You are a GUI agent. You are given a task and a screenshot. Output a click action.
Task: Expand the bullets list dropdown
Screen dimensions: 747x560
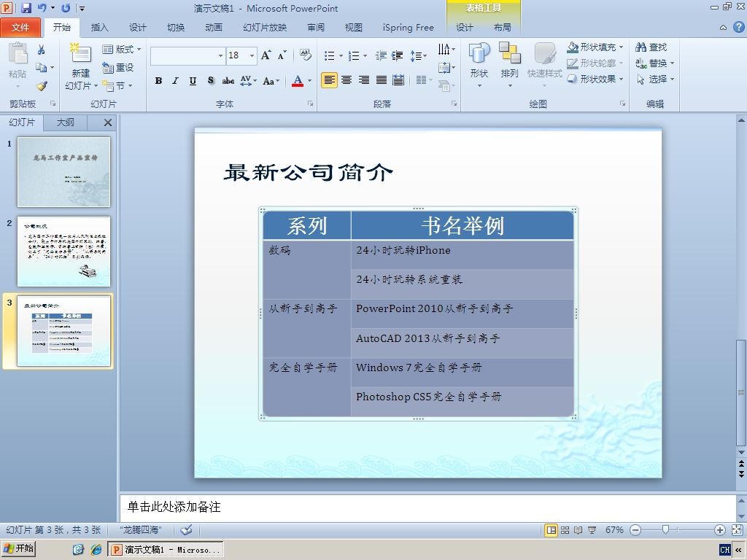point(341,55)
